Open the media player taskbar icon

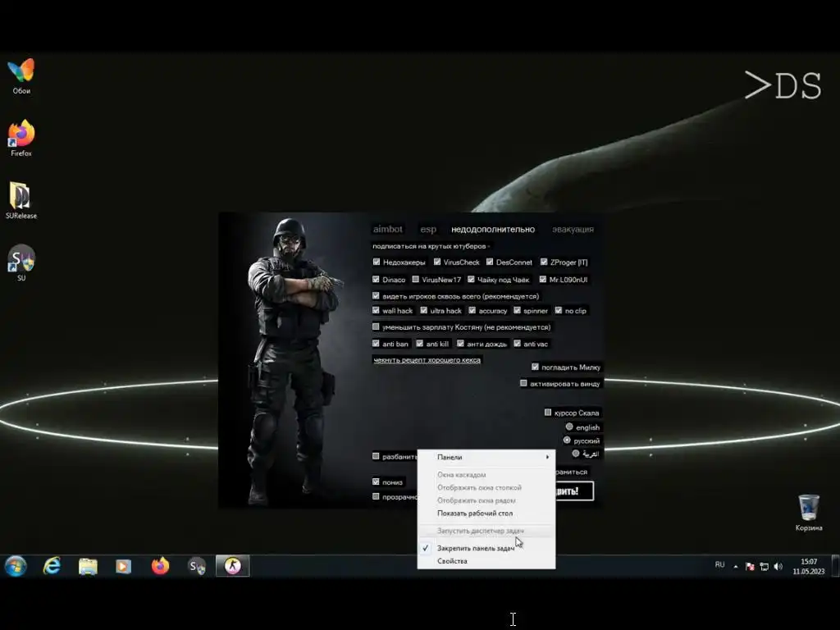(x=123, y=566)
